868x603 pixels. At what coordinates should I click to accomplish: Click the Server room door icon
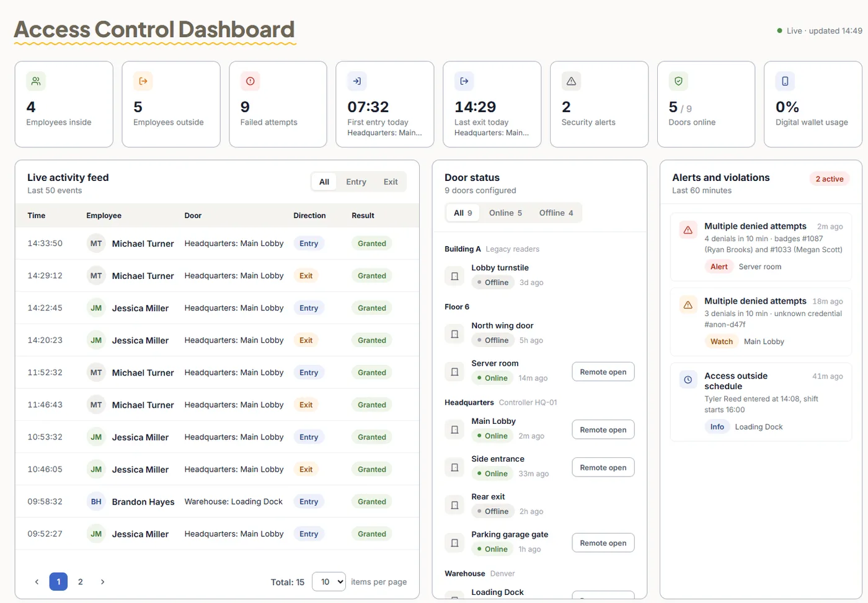454,372
